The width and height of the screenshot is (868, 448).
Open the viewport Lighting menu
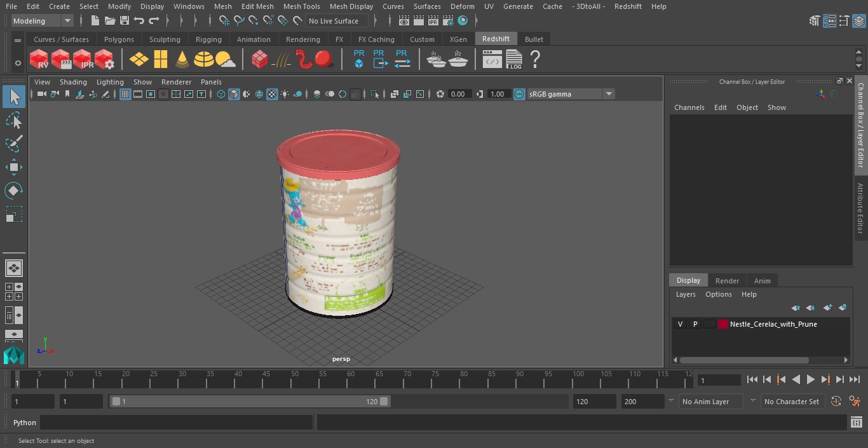(110, 82)
